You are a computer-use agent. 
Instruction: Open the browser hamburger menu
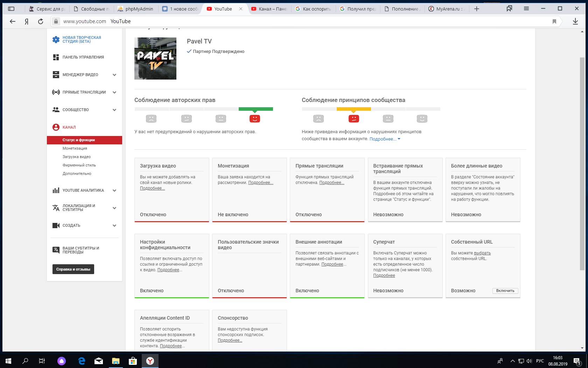click(x=526, y=8)
